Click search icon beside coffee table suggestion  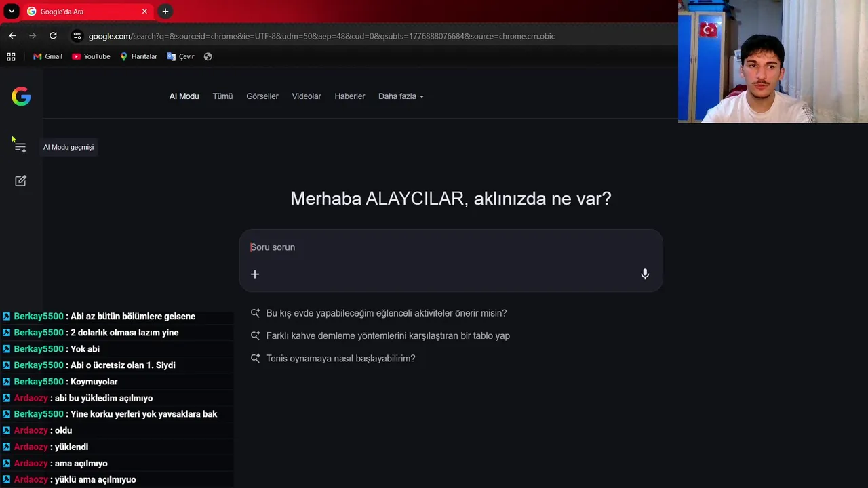(255, 335)
